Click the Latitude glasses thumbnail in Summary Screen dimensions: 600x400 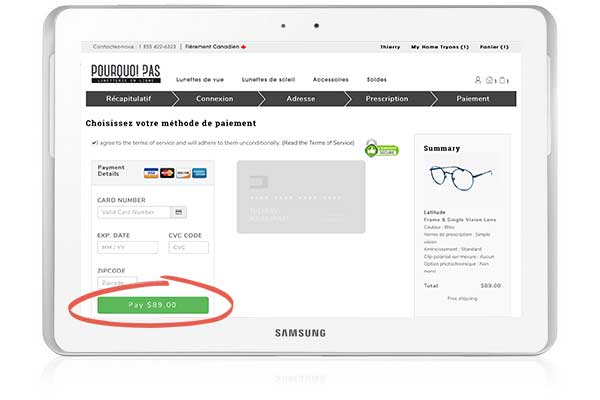click(461, 178)
